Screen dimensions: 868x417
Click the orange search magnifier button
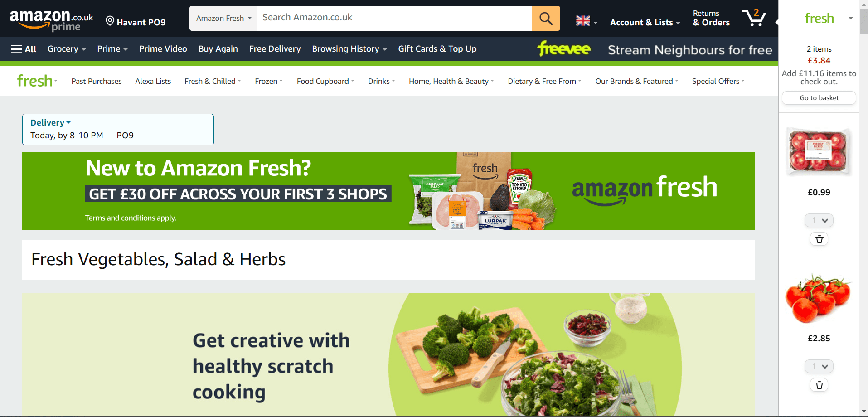tap(546, 19)
